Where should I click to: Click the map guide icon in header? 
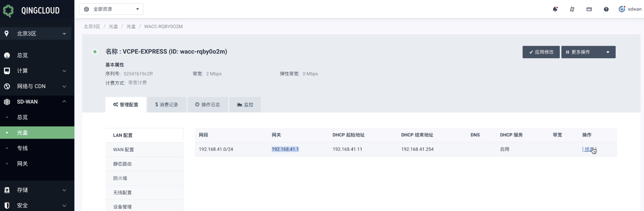tap(572, 9)
